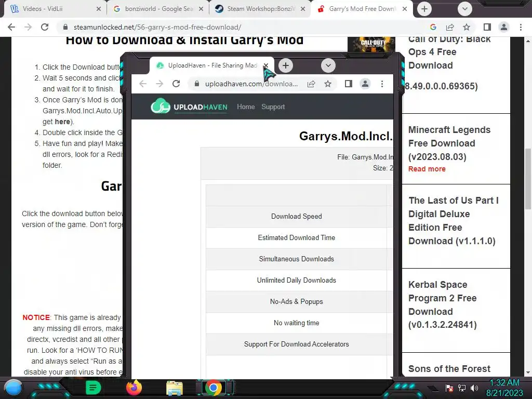Viewport: 532px width, 399px height.
Task: Open network icon in system tray
Action: click(462, 388)
